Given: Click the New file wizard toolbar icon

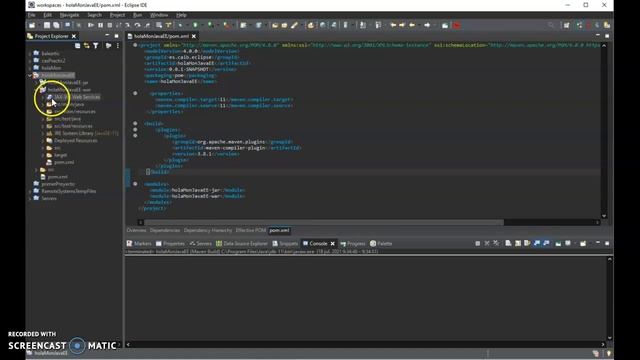Looking at the screenshot, I should click(32, 25).
